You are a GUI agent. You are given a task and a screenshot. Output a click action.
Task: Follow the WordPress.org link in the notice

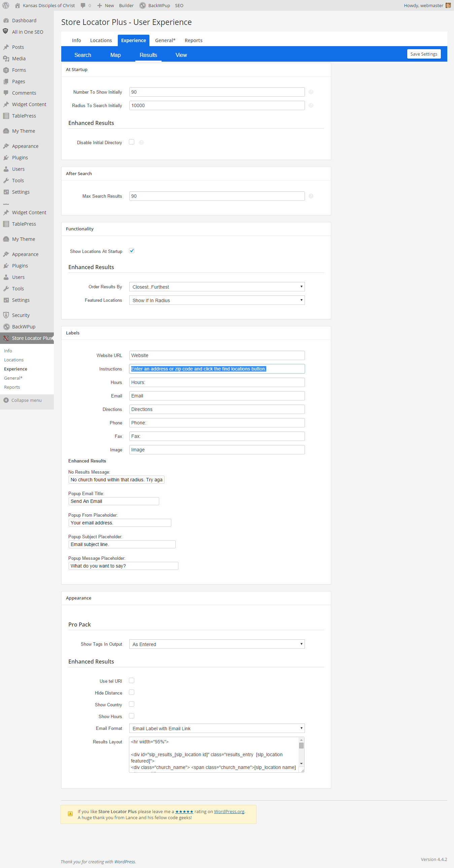coord(229,811)
